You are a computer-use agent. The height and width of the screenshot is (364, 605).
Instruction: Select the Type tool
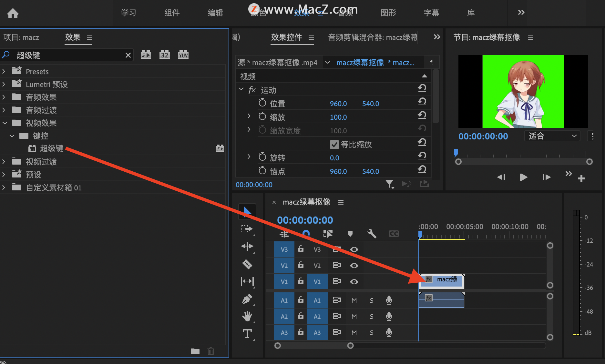pos(247,334)
